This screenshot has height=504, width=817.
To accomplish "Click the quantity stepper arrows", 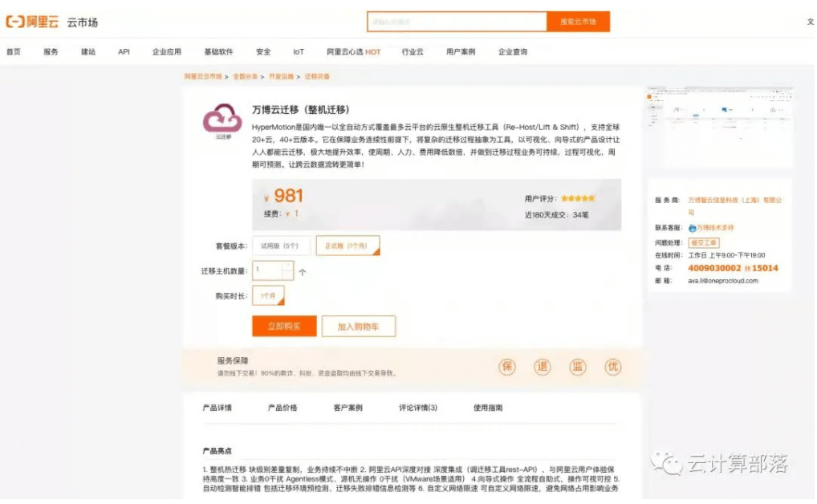I will coord(288,270).
